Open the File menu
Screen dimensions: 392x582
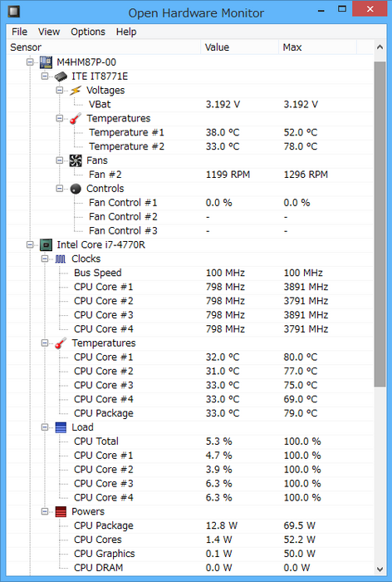point(19,32)
